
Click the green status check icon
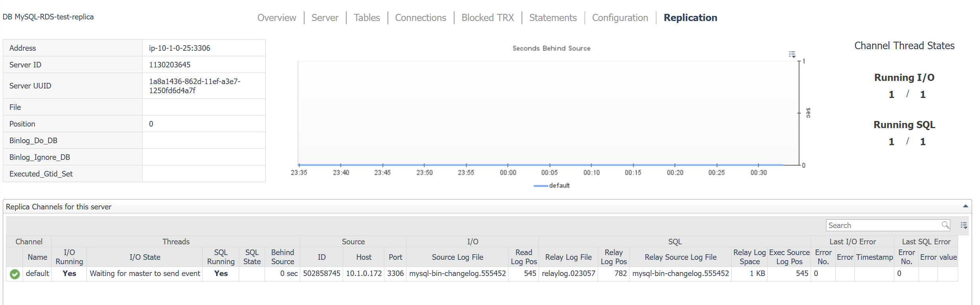[15, 274]
